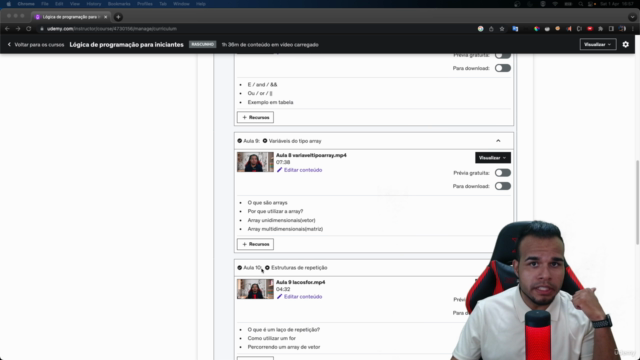The height and width of the screenshot is (360, 640).
Task: Open the Bookmarks menu
Action: pos(119,4)
